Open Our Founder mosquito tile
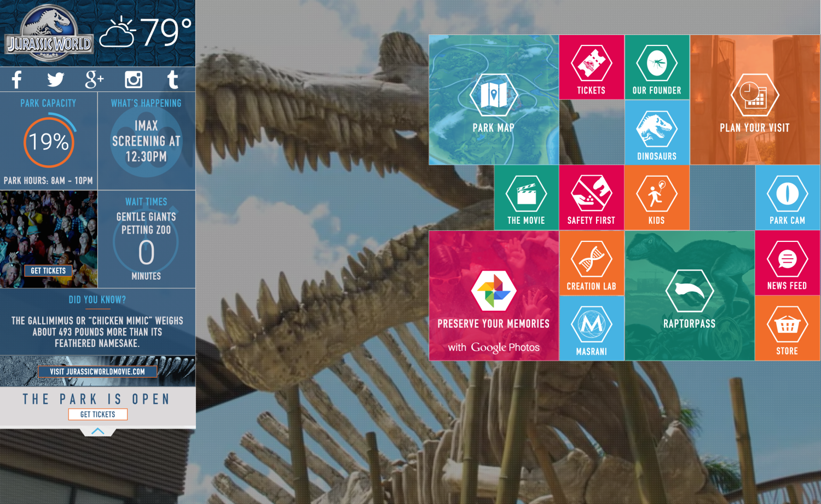The width and height of the screenshot is (821, 504). point(656,67)
